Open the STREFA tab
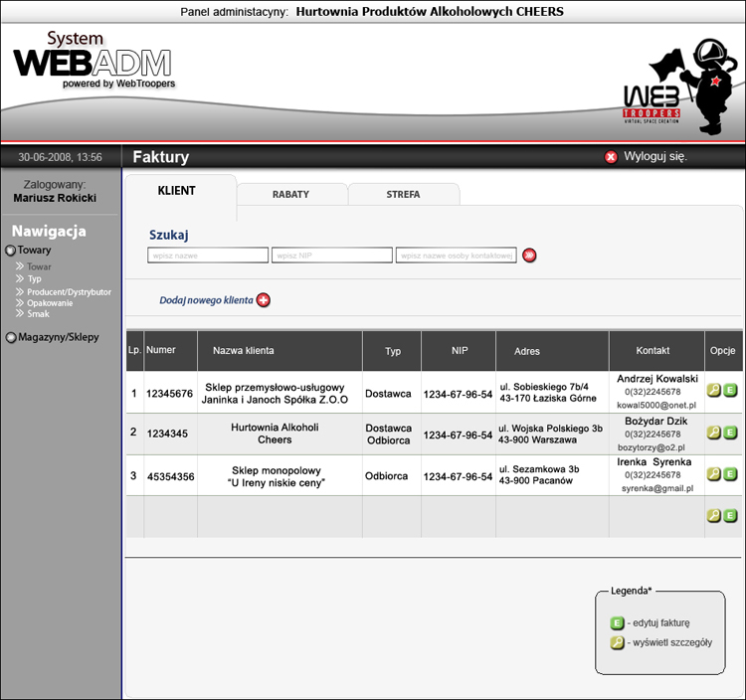The width and height of the screenshot is (746, 700). point(403,195)
